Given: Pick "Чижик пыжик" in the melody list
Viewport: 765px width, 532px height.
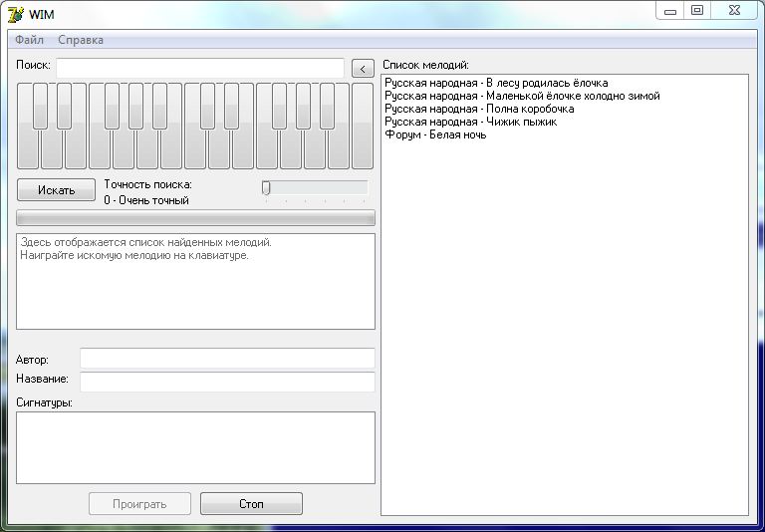Looking at the screenshot, I should pyautogui.click(x=470, y=122).
